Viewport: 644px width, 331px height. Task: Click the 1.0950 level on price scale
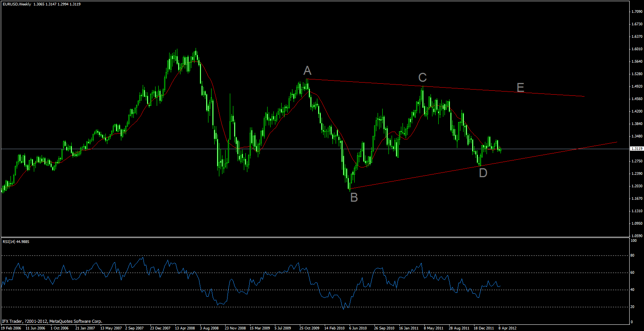pyautogui.click(x=637, y=224)
